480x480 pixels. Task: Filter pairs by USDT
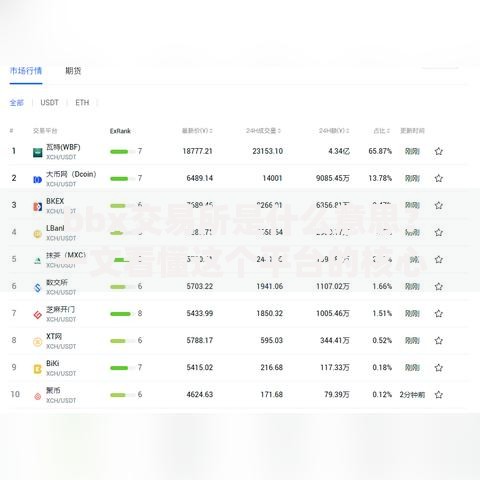pyautogui.click(x=49, y=103)
